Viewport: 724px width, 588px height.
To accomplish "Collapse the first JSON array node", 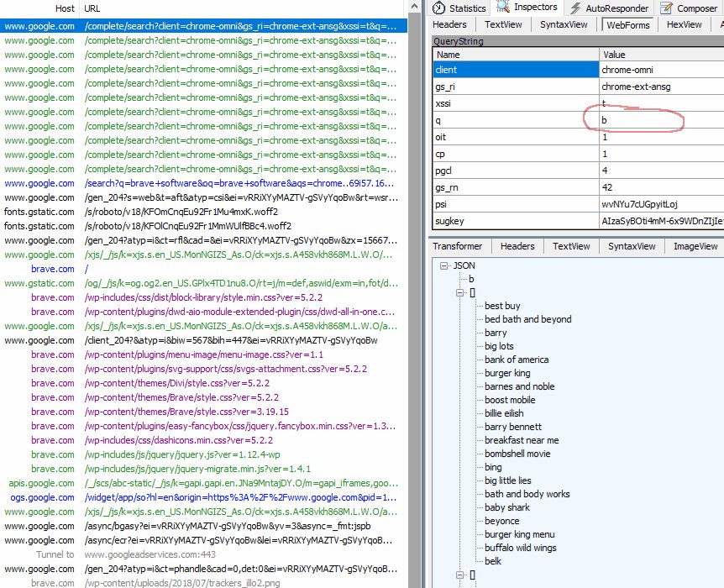I will click(459, 292).
